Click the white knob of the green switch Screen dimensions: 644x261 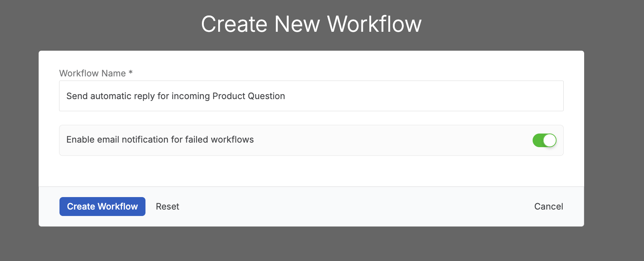550,140
